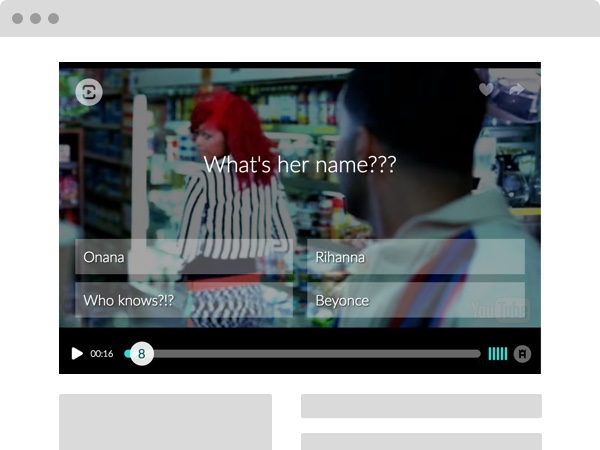Click the share arrow icon
The height and width of the screenshot is (450, 600).
pos(517,90)
